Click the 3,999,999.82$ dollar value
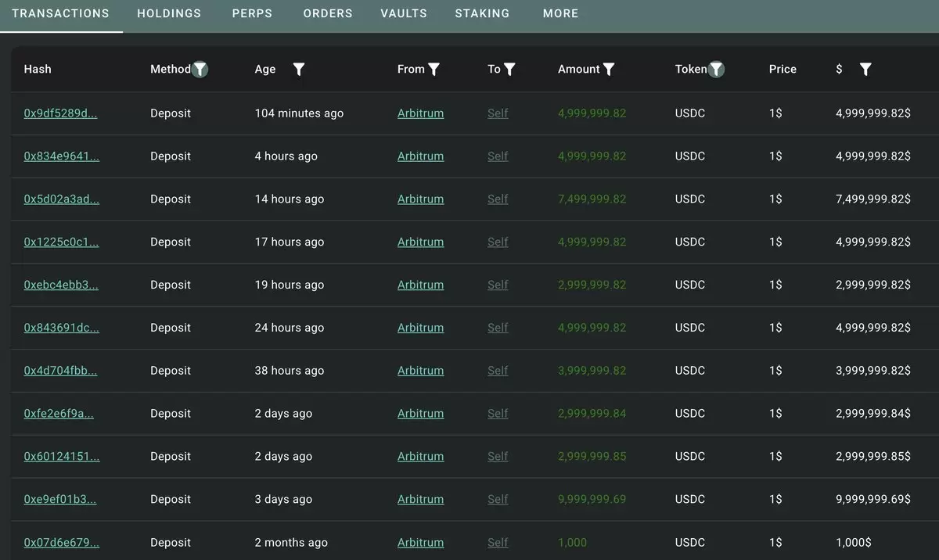Screen dimensions: 939x560 click(873, 372)
